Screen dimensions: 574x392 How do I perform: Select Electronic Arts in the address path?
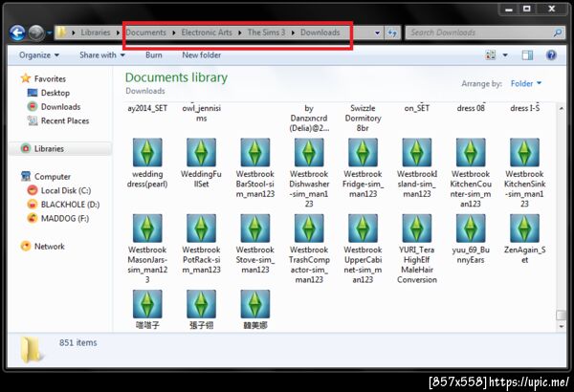[207, 33]
